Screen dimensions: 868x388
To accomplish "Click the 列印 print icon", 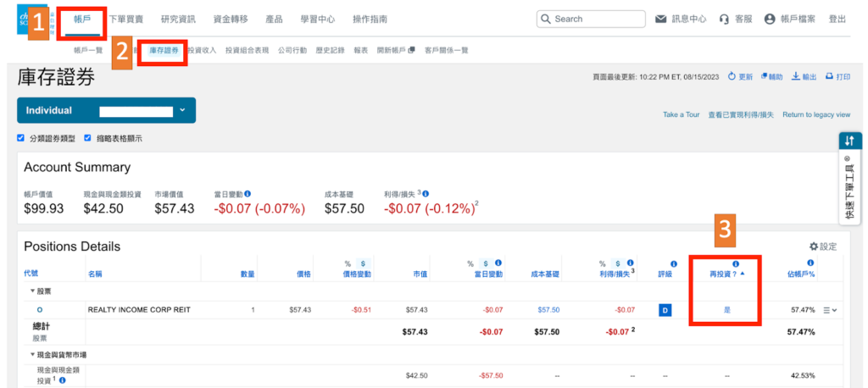I will 829,76.
